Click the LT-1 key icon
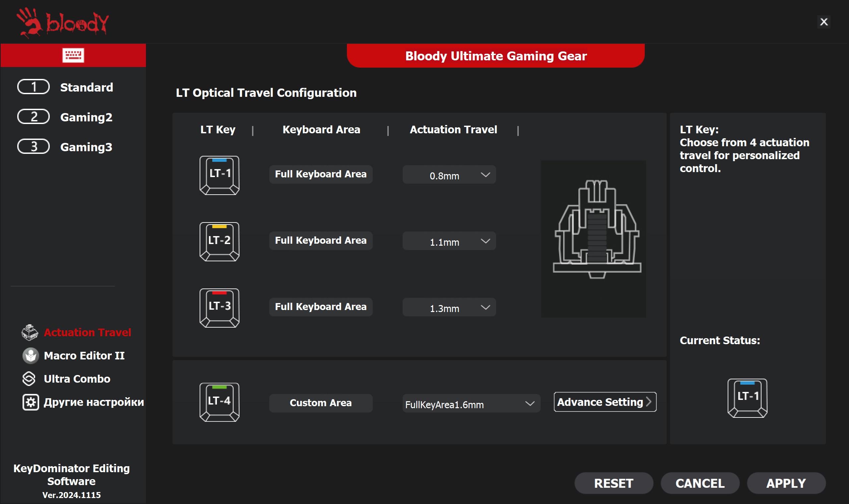Screen dimensions: 849x504 [x=220, y=175]
